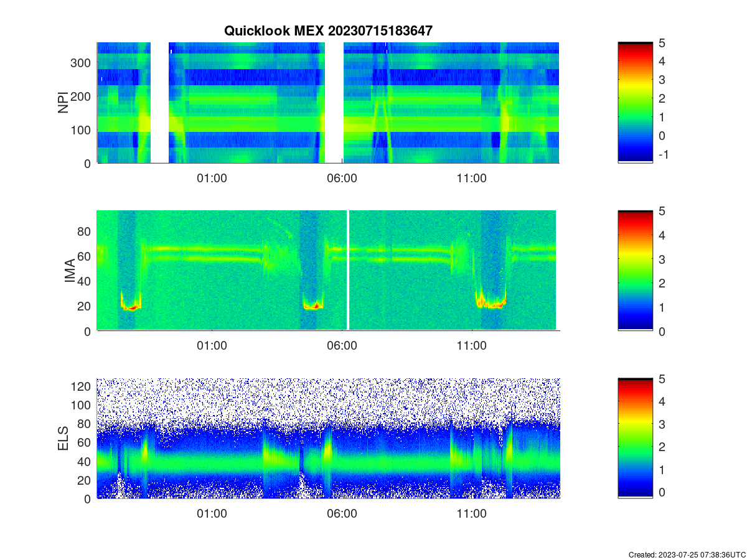Select the IMA panel colorbar
This screenshot has height=560, width=747.
[x=635, y=271]
